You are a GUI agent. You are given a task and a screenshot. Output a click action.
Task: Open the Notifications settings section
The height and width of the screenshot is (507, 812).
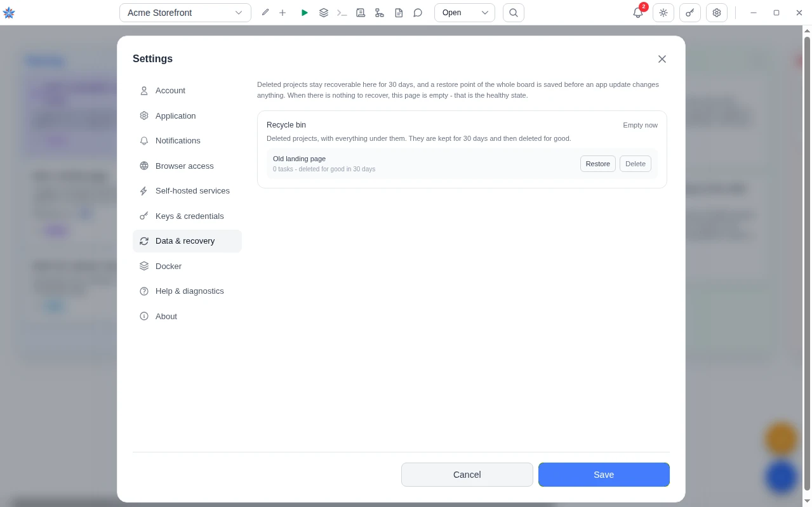[187, 141]
